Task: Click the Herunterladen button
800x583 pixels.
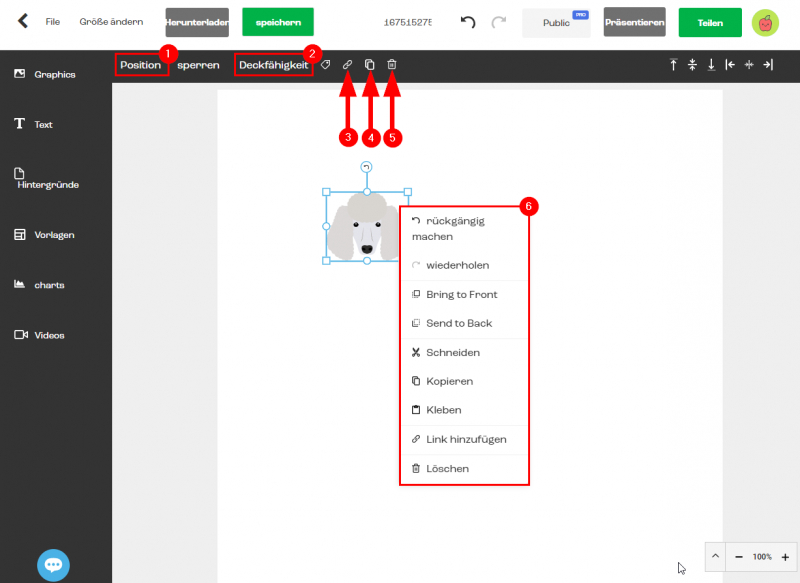Action: (197, 22)
